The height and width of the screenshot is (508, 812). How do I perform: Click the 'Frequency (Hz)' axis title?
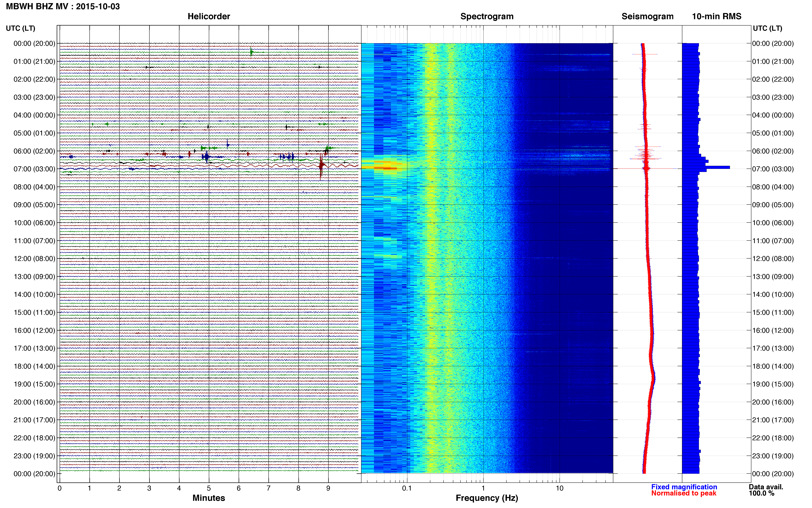pyautogui.click(x=487, y=498)
